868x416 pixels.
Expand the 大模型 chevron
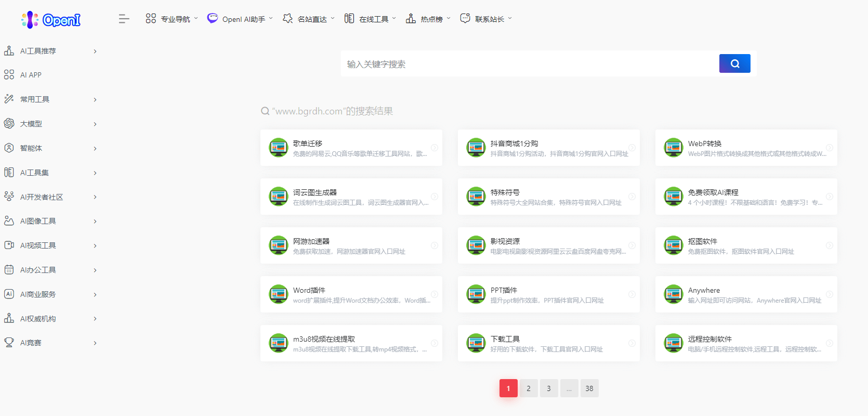95,124
